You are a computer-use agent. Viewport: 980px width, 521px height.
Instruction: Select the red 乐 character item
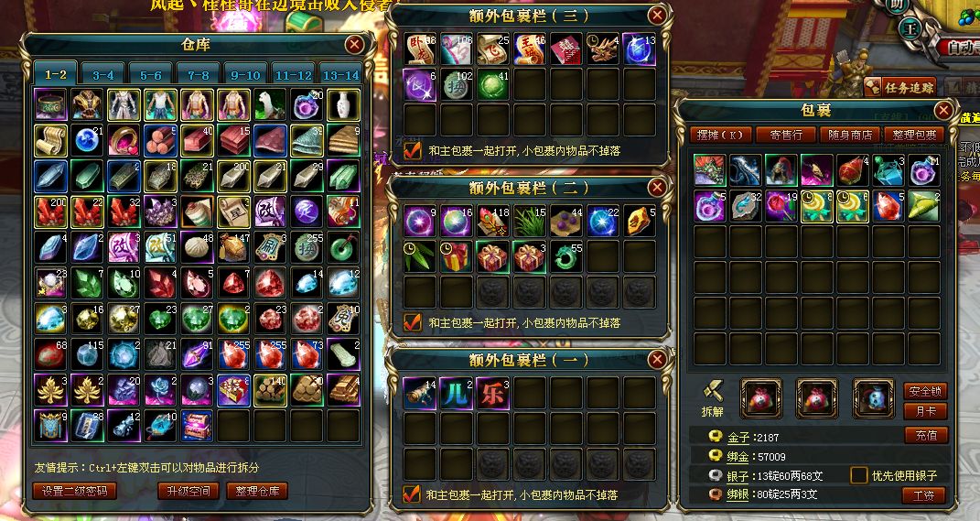coord(493,393)
